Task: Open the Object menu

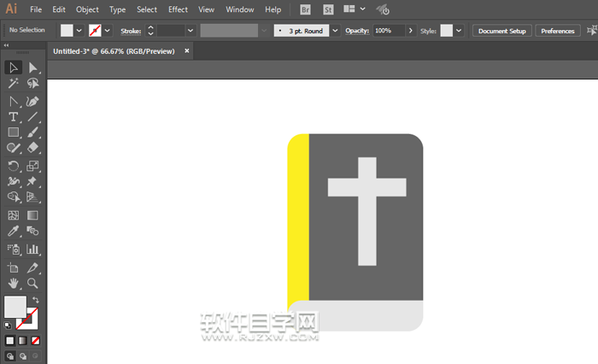Action: [x=87, y=9]
